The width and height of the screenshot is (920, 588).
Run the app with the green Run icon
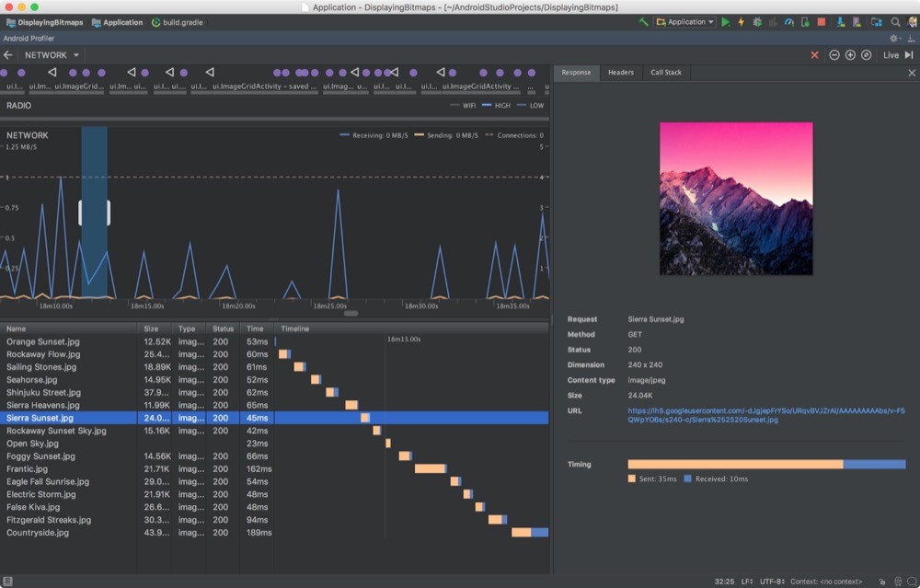click(726, 21)
